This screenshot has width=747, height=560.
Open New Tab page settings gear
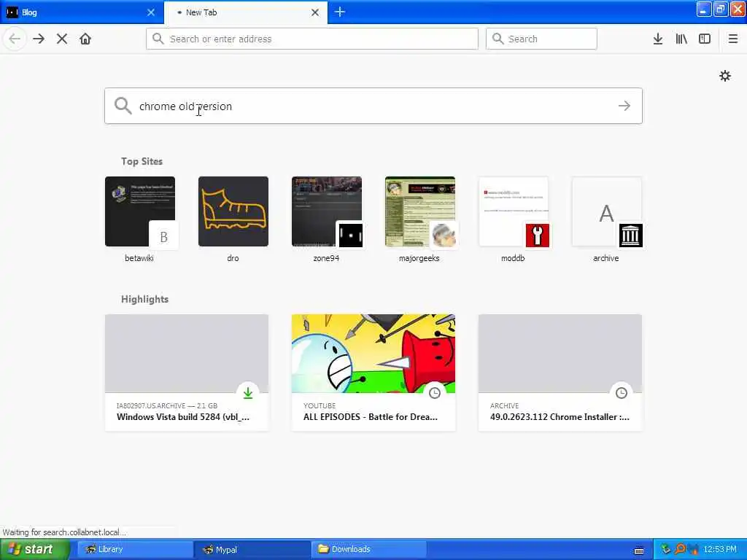[724, 76]
